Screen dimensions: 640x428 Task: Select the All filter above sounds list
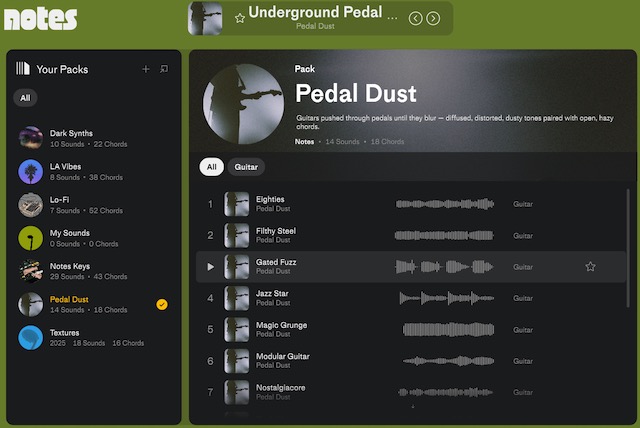pos(211,167)
